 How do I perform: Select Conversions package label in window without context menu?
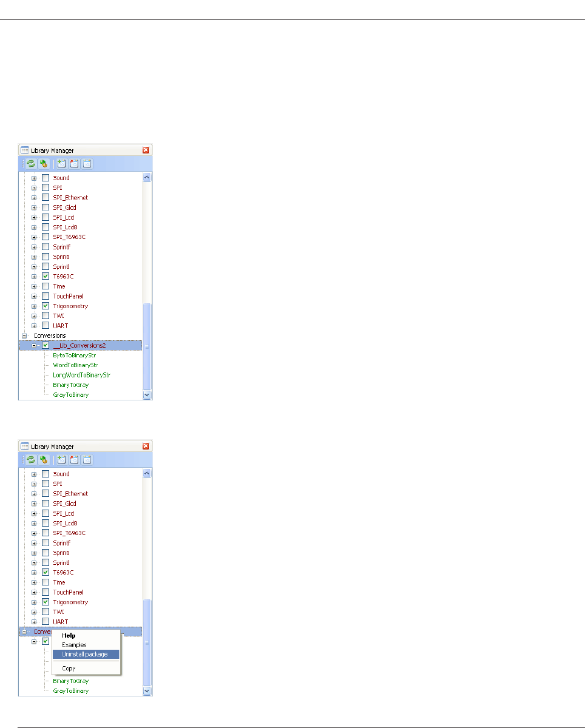[x=50, y=335]
